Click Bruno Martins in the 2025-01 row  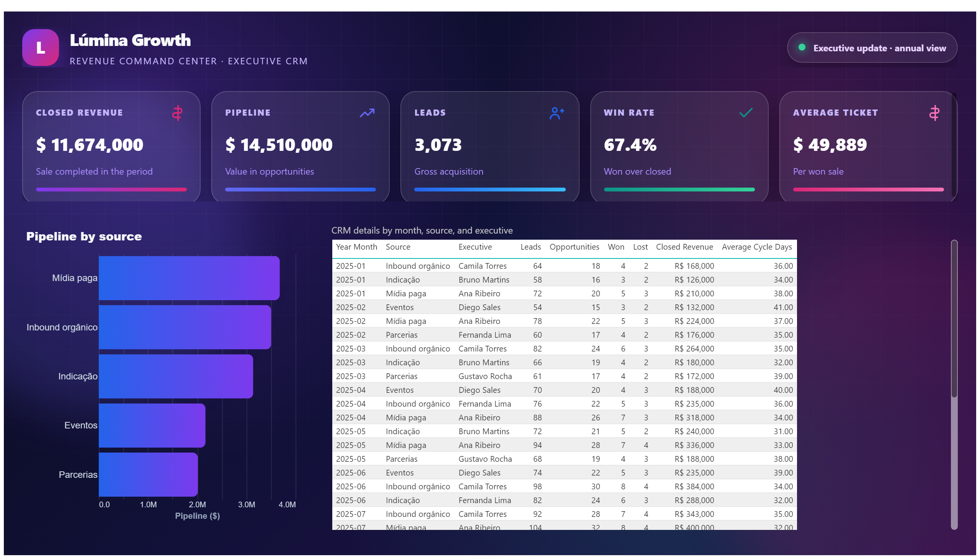tap(483, 279)
